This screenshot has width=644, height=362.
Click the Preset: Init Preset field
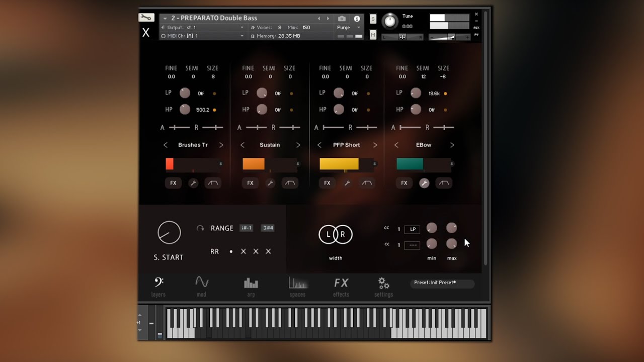point(442,283)
